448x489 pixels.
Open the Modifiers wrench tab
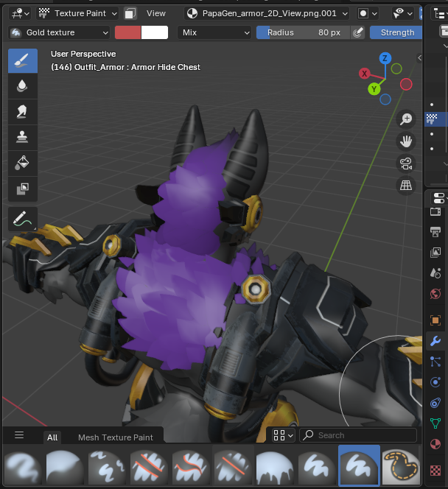point(435,341)
